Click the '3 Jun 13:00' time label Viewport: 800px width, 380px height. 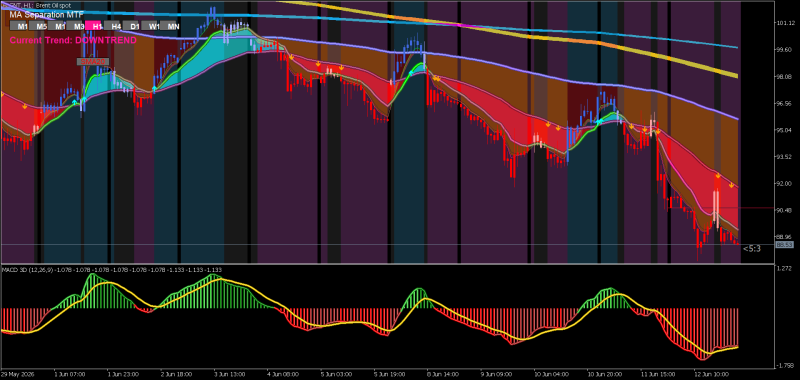pyautogui.click(x=229, y=374)
